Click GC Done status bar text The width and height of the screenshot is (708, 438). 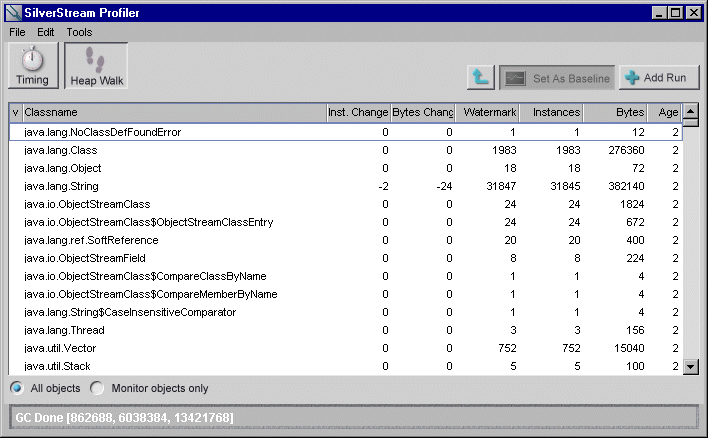pyautogui.click(x=124, y=418)
